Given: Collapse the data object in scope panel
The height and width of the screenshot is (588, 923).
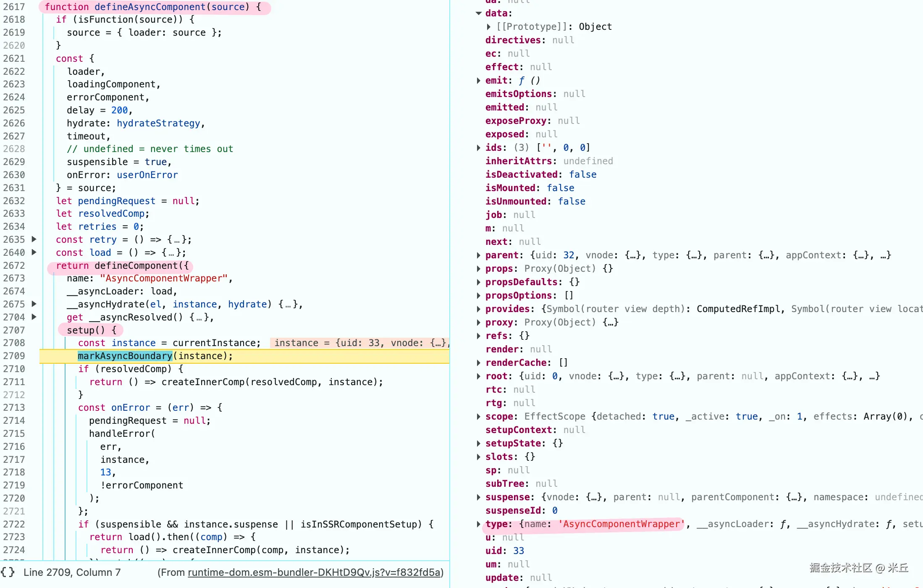Looking at the screenshot, I should tap(478, 13).
